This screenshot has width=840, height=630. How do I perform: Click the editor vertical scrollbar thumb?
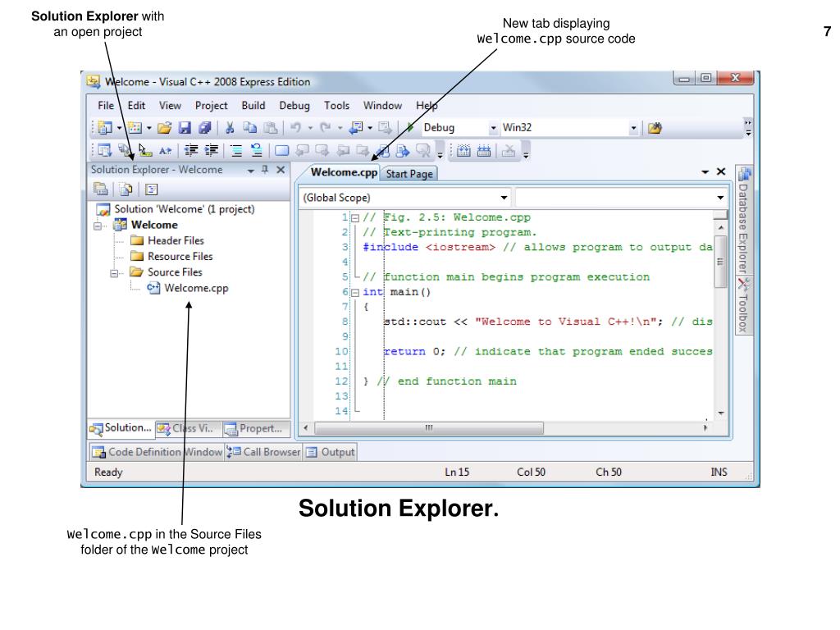[720, 262]
